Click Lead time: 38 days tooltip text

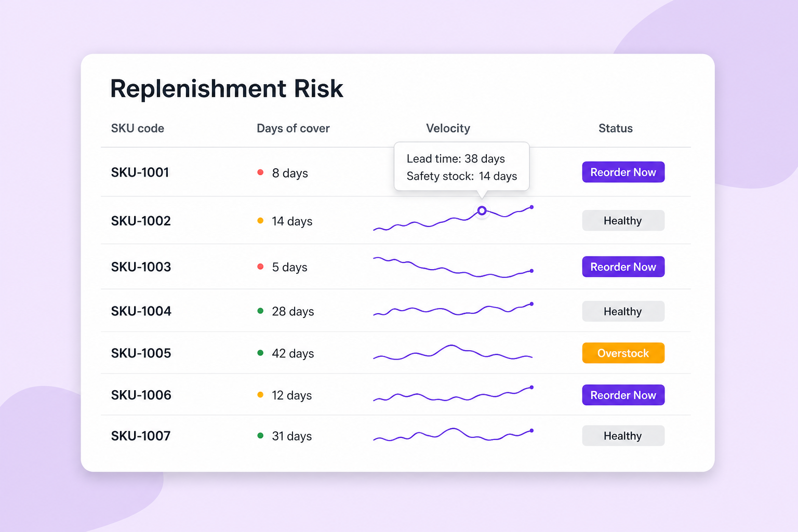pos(456,158)
